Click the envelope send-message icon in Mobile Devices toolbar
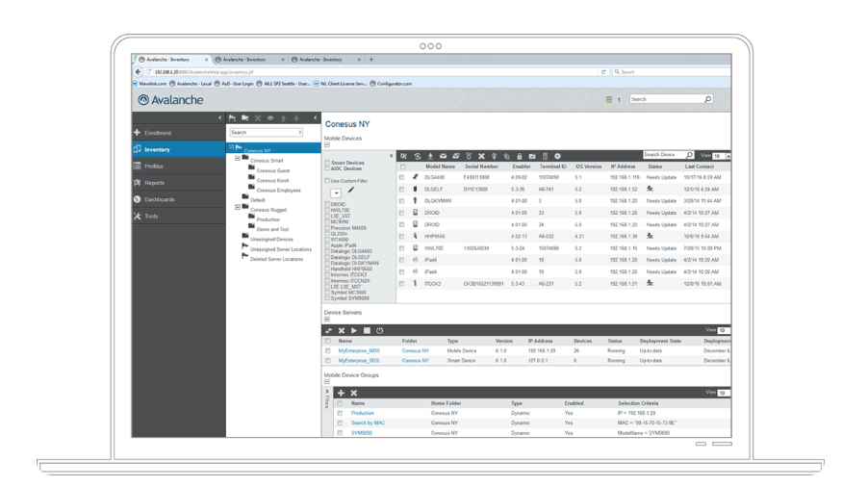The height and width of the screenshot is (487, 868). [x=443, y=156]
